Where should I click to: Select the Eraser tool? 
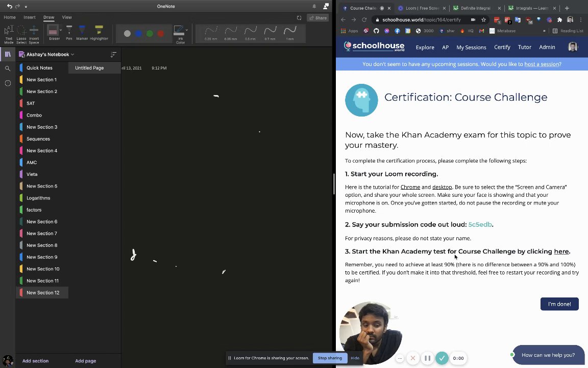pos(53,33)
